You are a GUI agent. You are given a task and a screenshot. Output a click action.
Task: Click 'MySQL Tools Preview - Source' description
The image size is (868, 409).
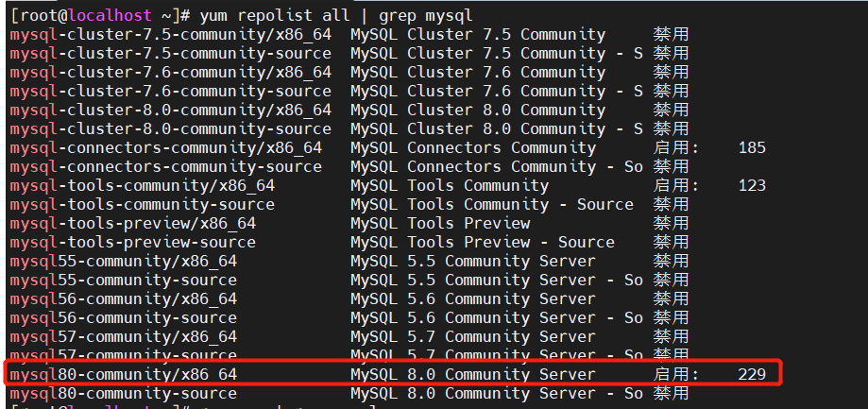click(x=483, y=243)
